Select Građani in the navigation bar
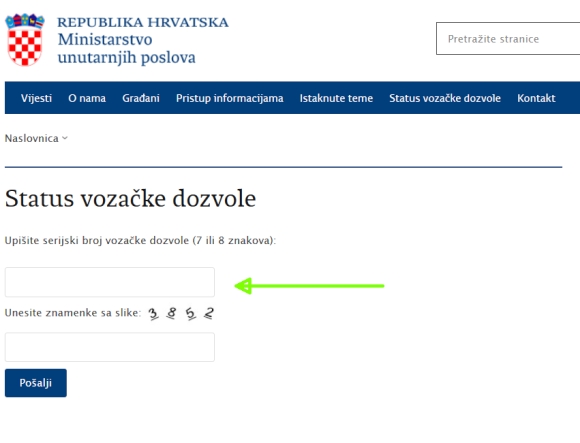Screen dimensions: 580x443 click(141, 98)
